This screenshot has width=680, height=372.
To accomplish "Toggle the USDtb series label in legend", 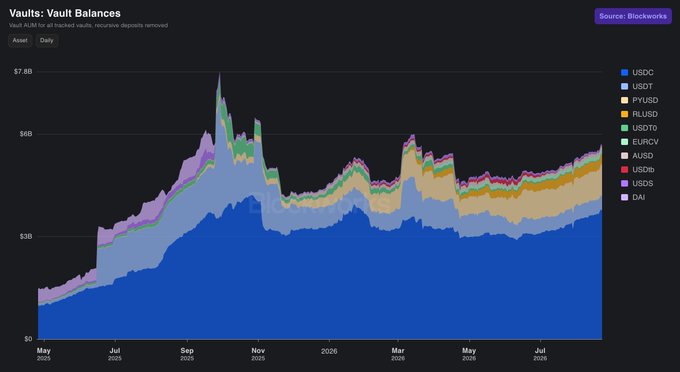I will [x=643, y=170].
